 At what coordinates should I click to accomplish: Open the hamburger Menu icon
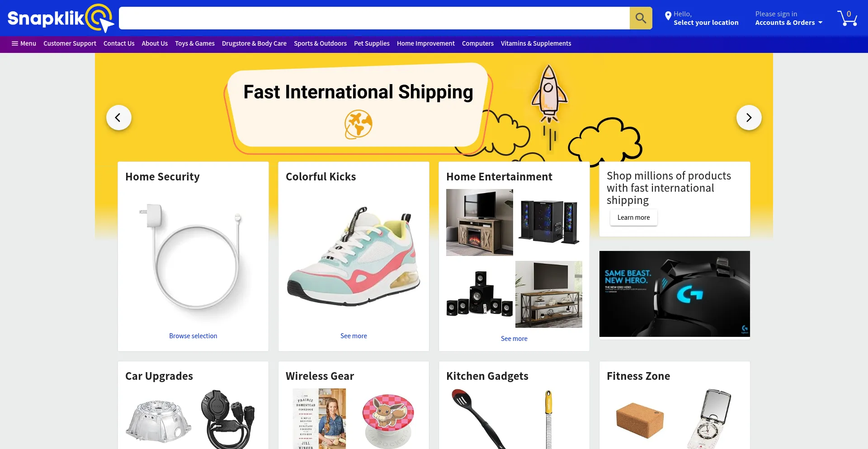point(15,43)
